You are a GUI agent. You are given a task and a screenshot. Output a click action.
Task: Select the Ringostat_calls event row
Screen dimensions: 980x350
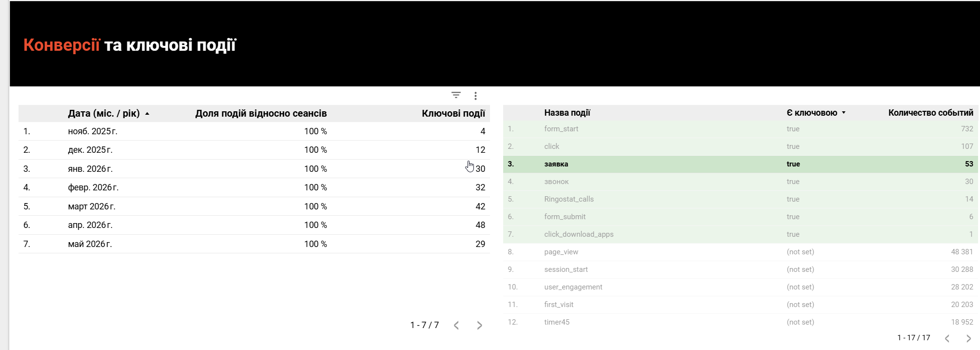click(x=740, y=199)
